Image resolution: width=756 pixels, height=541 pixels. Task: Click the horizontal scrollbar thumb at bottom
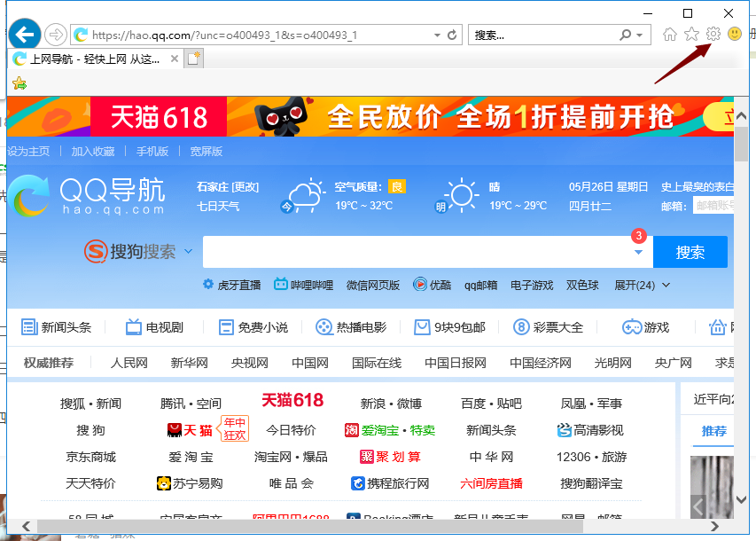pos(310,526)
